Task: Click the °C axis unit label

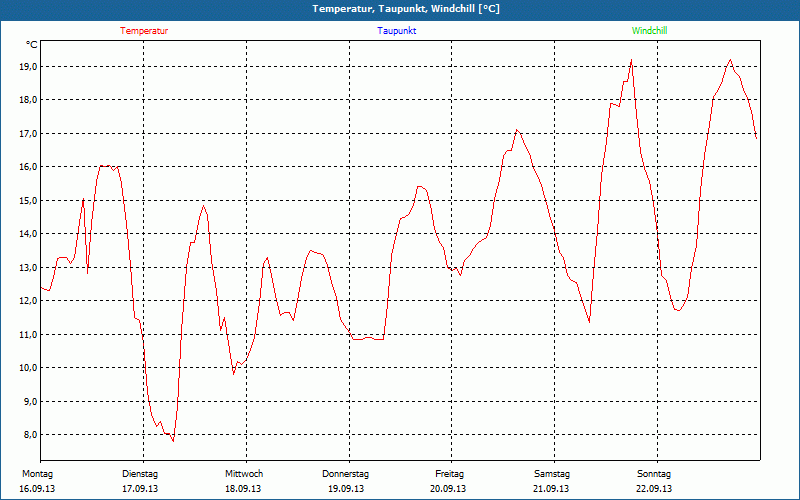Action: [31, 45]
